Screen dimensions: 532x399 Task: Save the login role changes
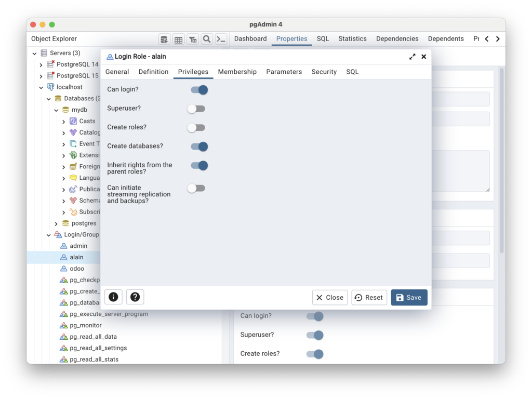(x=409, y=298)
